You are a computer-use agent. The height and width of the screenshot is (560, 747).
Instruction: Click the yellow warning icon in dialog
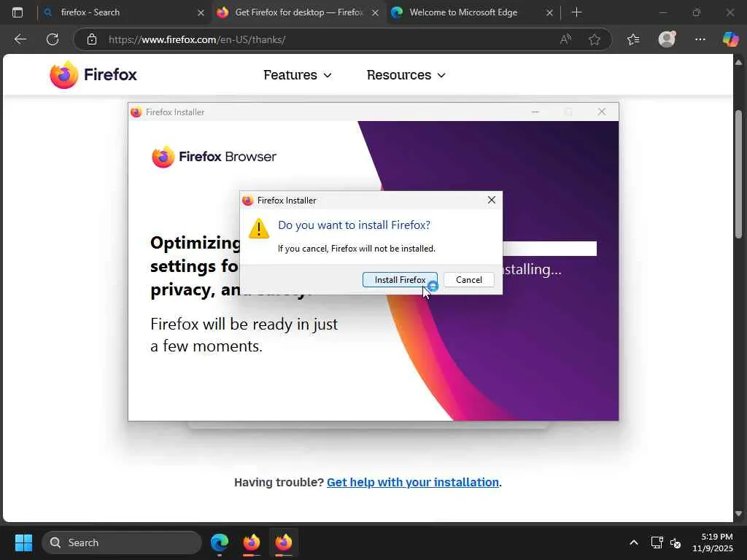pos(259,228)
